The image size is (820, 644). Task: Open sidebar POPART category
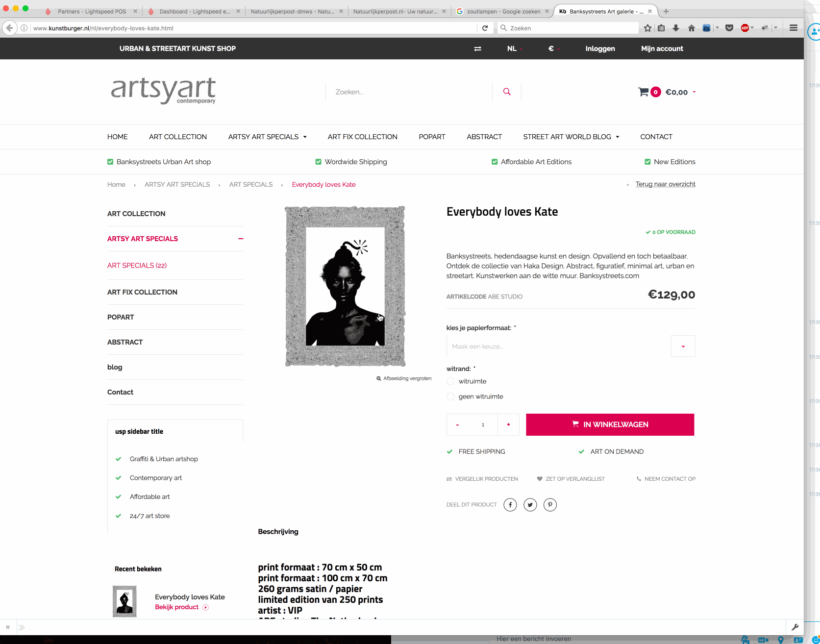(x=121, y=317)
